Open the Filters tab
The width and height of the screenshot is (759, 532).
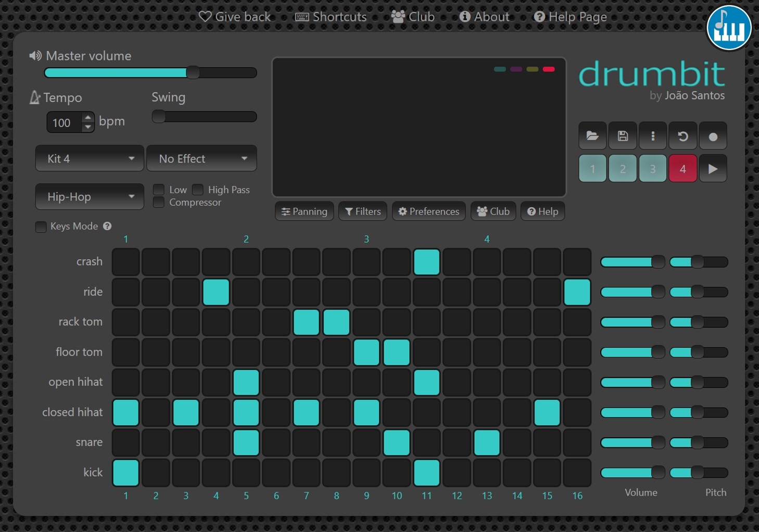(x=363, y=211)
